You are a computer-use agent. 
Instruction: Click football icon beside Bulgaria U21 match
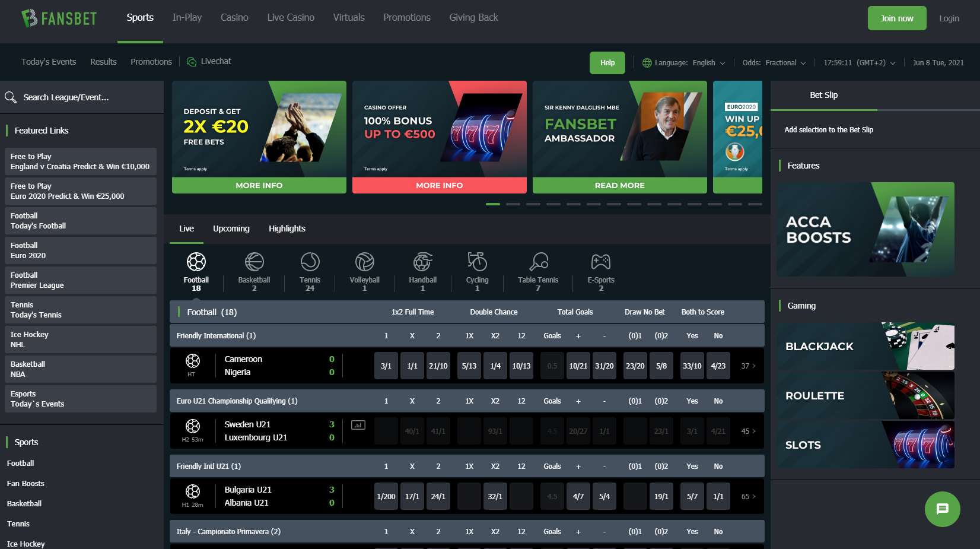[193, 491]
